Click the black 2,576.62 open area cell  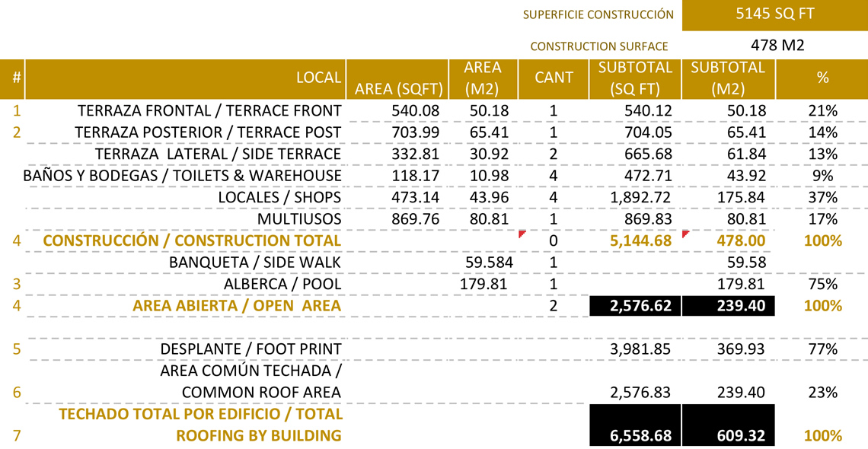point(636,306)
